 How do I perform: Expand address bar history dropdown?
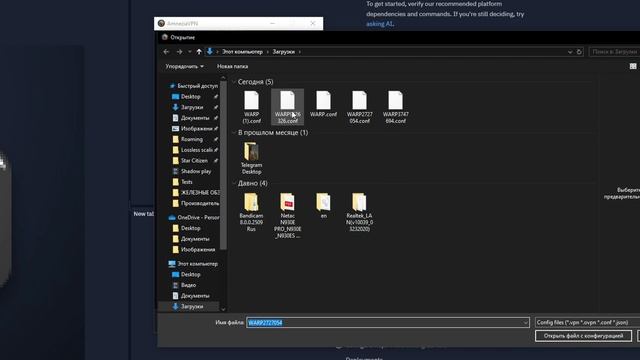point(570,52)
